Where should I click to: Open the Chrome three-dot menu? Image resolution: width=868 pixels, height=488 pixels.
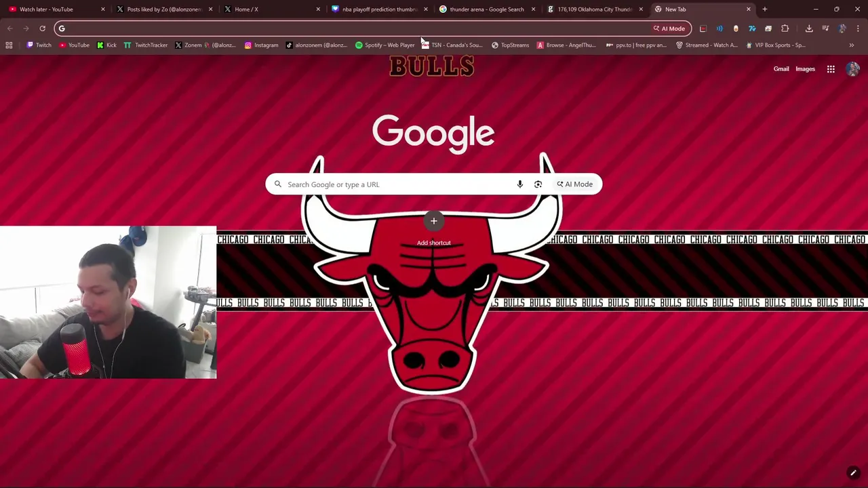[858, 28]
